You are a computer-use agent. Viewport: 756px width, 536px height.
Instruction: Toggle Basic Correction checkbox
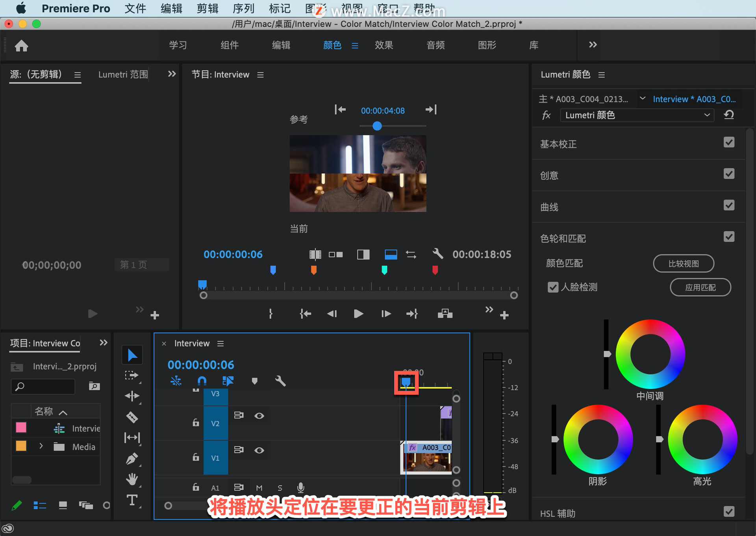tap(729, 142)
